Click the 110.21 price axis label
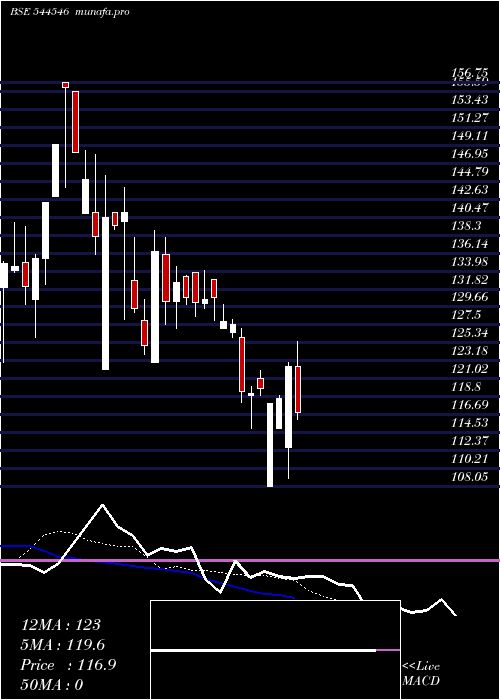Screen dimensions: 500x700 click(470, 458)
